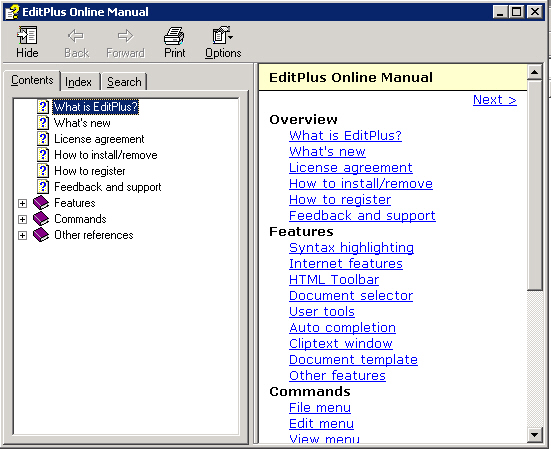Click the Print toolbar icon
551x449 pixels.
click(x=174, y=35)
